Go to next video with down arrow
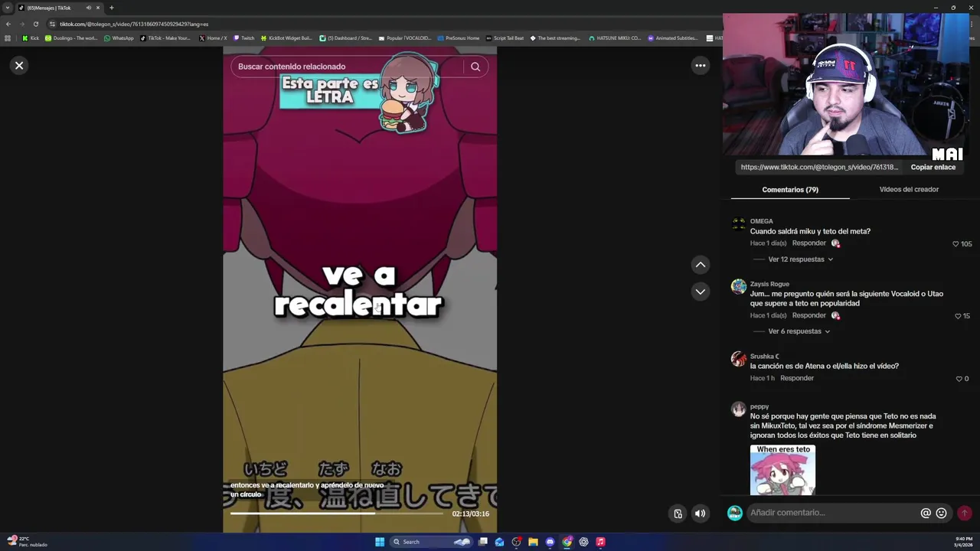The image size is (980, 551). point(700,292)
